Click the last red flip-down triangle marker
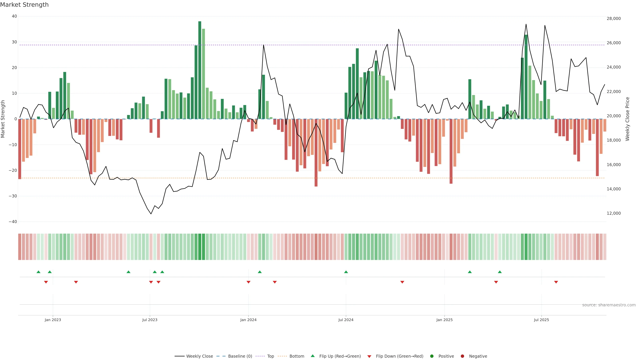The height and width of the screenshot is (362, 644). (x=556, y=282)
